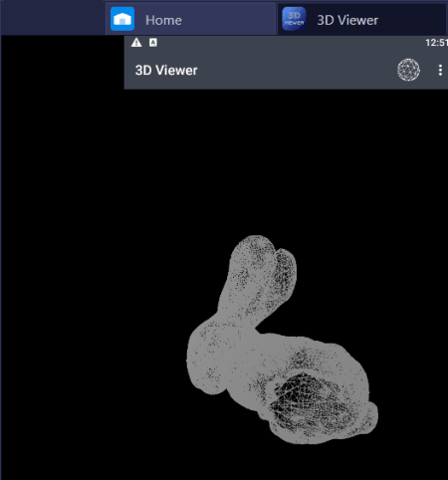This screenshot has height=480, width=448.
Task: Click the 3D Viewer app title text
Action: tap(166, 71)
